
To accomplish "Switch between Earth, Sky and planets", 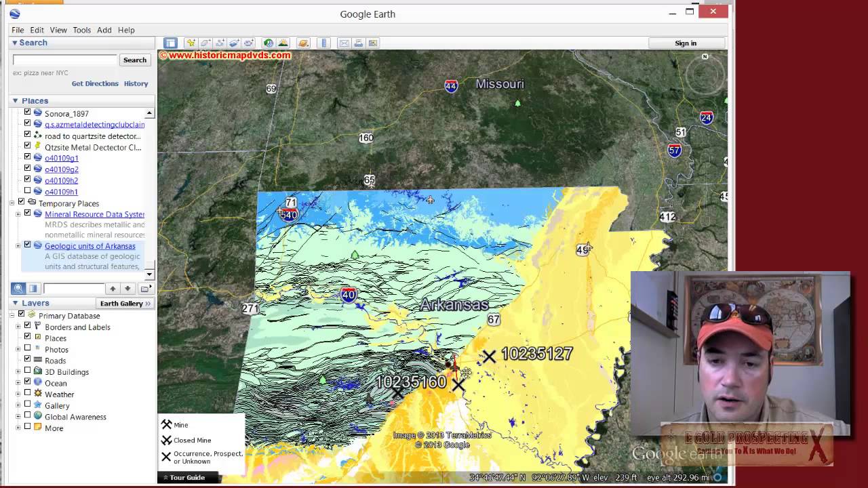I will click(x=303, y=43).
